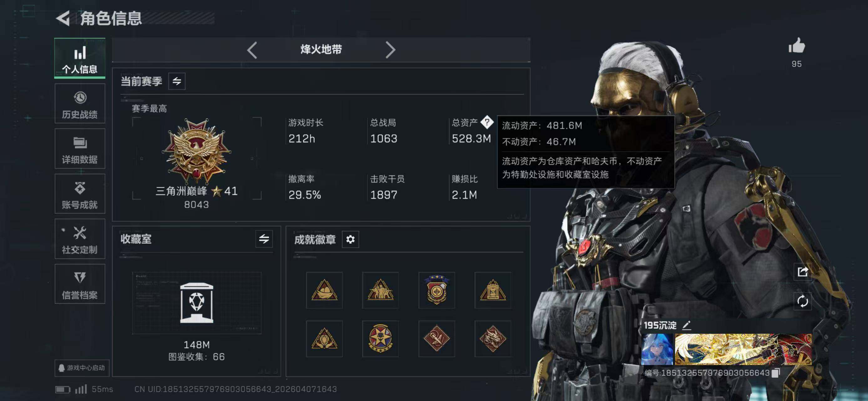This screenshot has height=401, width=868.
Task: Click the share icon beside the character
Action: [802, 271]
